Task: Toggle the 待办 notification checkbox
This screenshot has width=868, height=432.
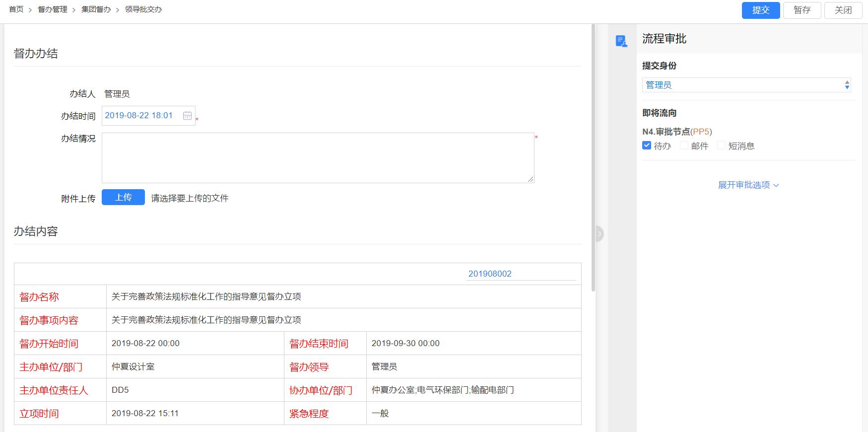Action: pos(647,145)
